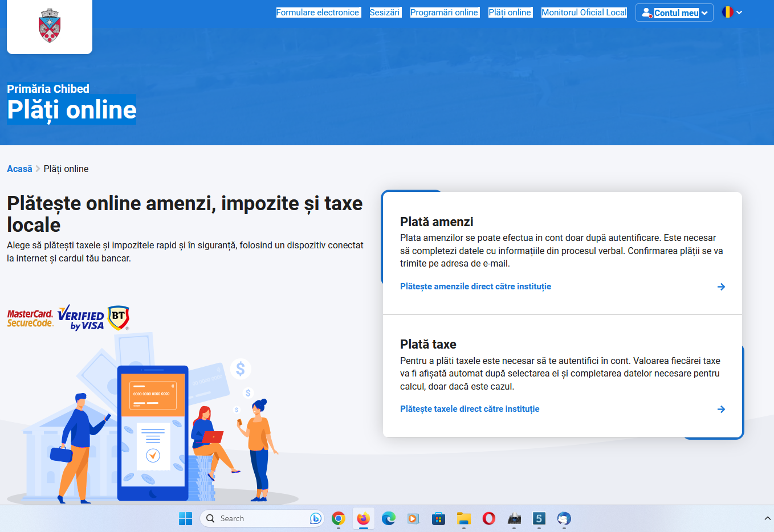
Task: Click the Windows Start button
Action: [x=185, y=518]
